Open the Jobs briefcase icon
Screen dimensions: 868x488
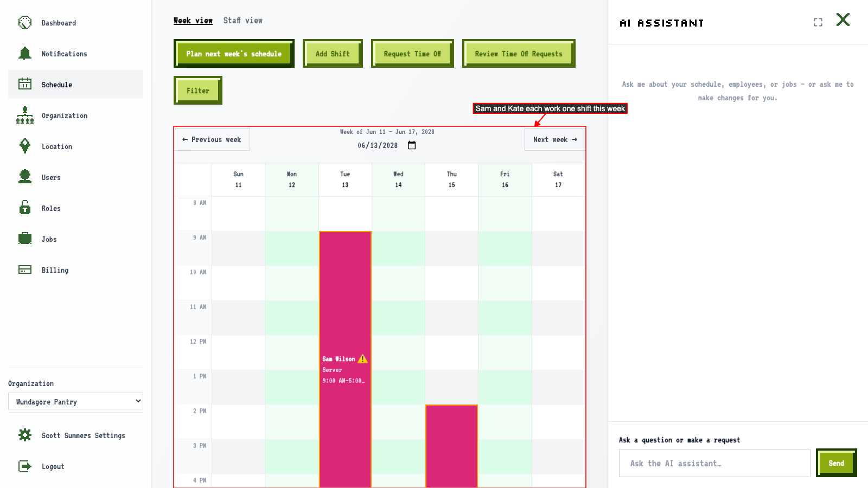tap(25, 239)
